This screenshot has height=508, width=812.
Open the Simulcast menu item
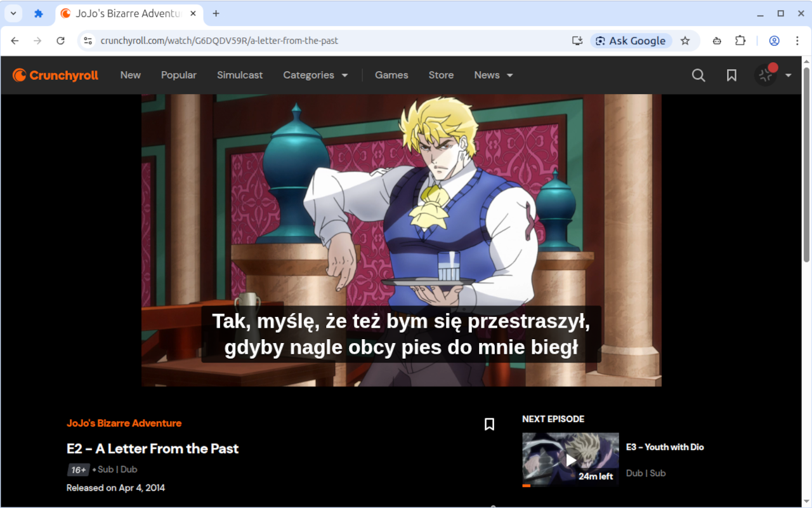tap(240, 75)
